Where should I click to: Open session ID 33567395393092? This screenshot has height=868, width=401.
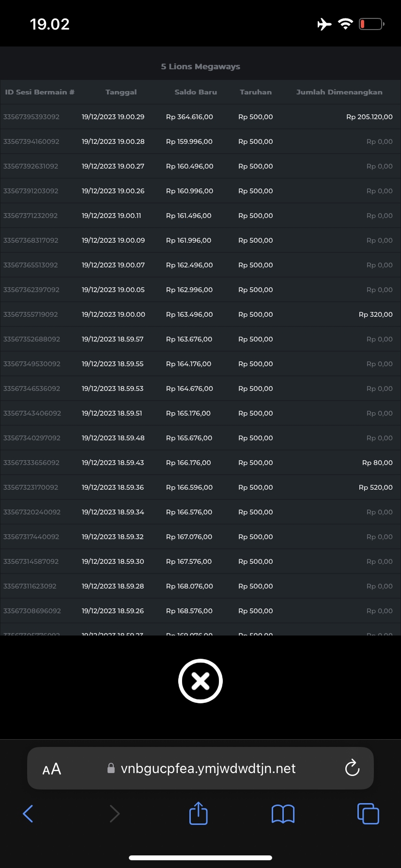tap(31, 117)
